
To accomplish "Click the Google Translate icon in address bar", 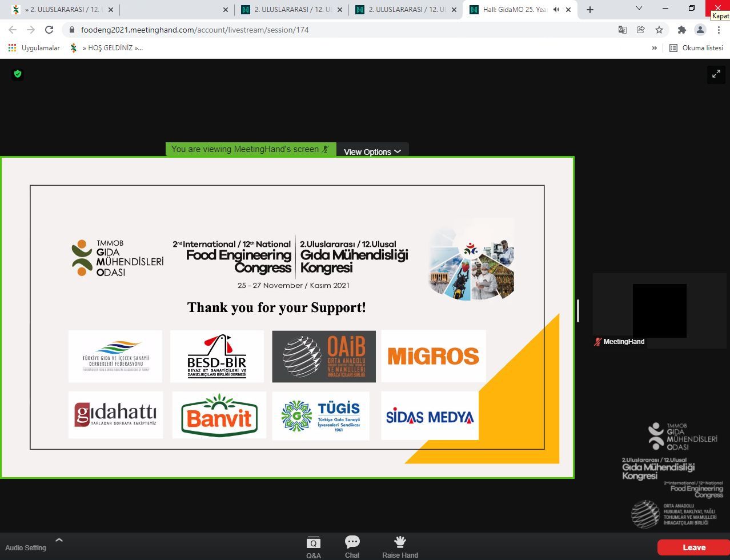I will (x=623, y=30).
